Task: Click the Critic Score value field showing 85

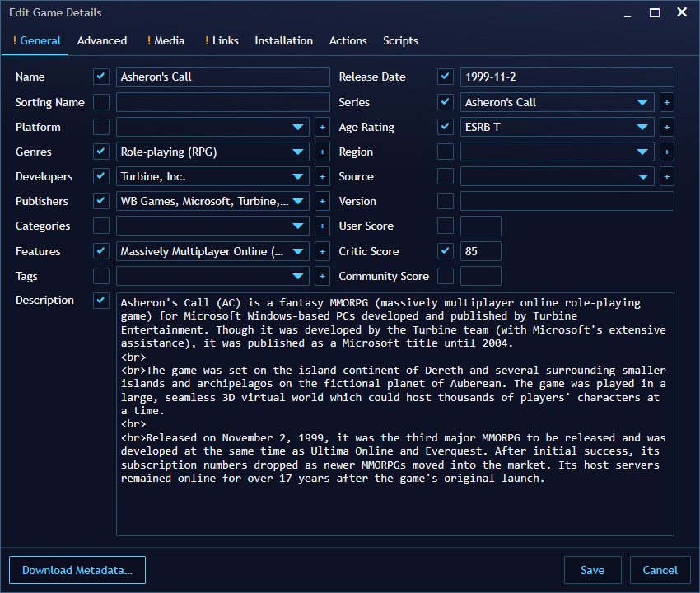Action: tap(480, 251)
